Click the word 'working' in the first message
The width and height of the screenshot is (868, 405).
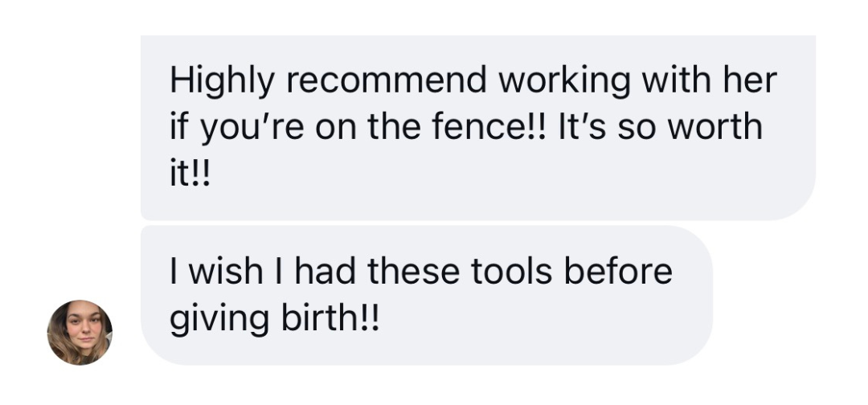point(564,81)
